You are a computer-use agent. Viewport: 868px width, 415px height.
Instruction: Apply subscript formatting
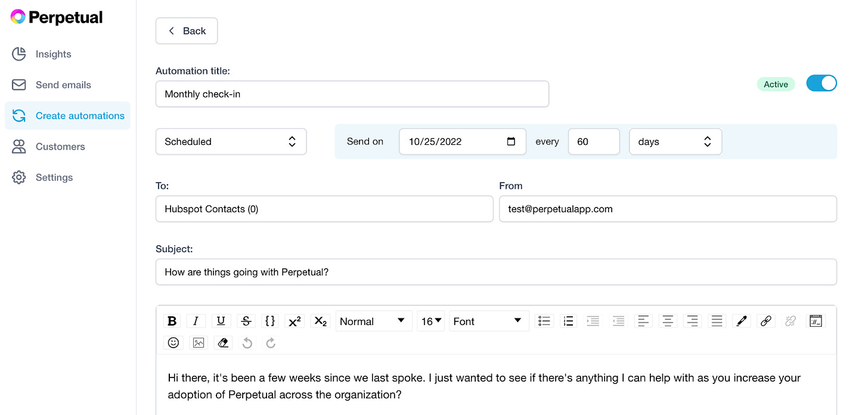[x=320, y=321]
